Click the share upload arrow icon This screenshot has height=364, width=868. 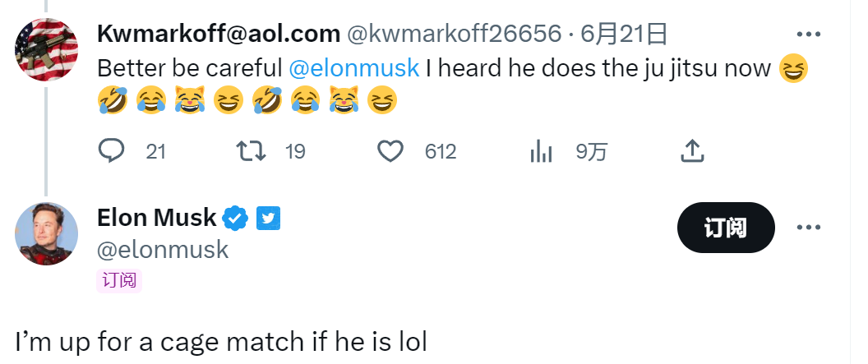pyautogui.click(x=692, y=150)
